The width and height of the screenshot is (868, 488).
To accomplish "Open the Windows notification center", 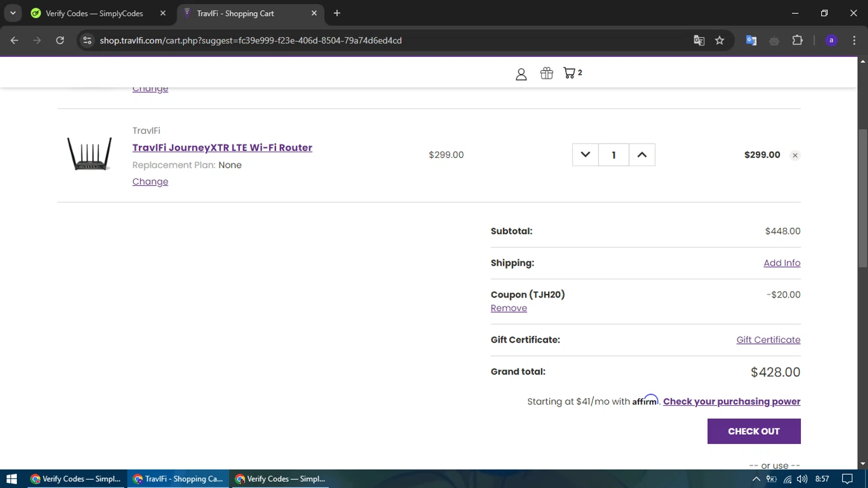I will click(847, 479).
